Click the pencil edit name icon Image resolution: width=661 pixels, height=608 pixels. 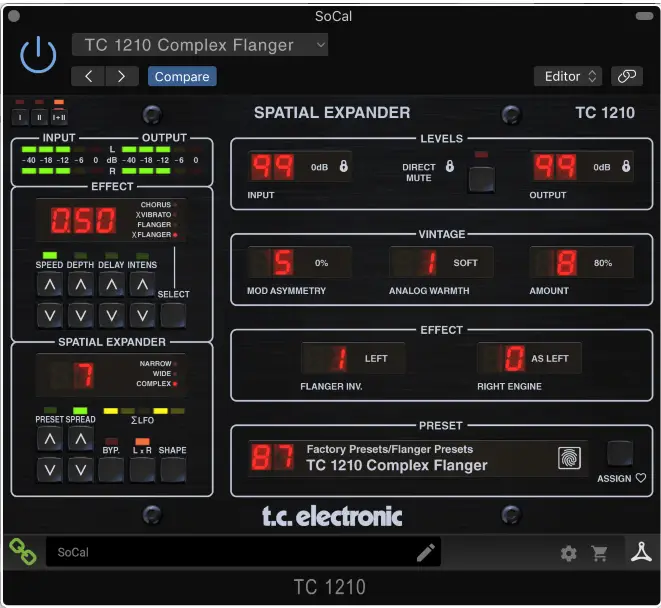pyautogui.click(x=426, y=552)
